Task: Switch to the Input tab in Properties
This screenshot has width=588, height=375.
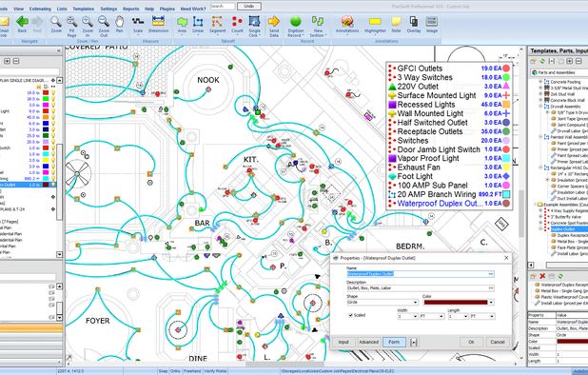Action: pos(343,342)
